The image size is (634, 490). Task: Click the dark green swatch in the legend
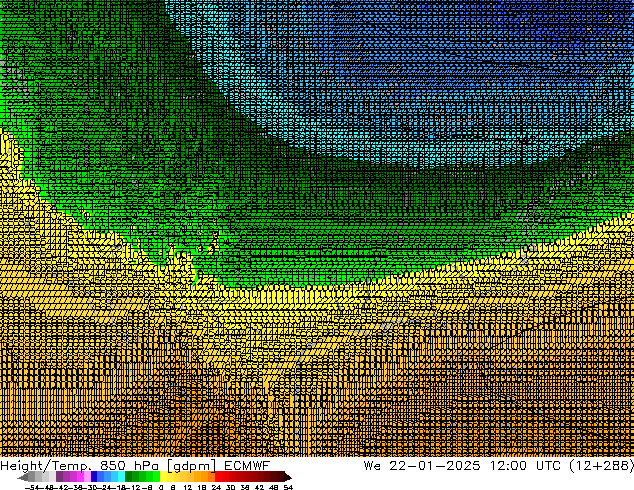[129, 476]
